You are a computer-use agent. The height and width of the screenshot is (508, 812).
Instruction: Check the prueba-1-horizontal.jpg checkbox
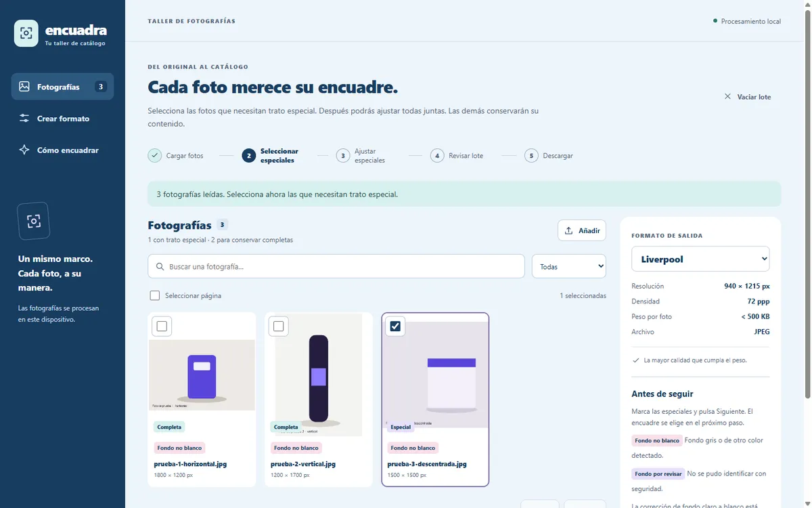coord(162,326)
